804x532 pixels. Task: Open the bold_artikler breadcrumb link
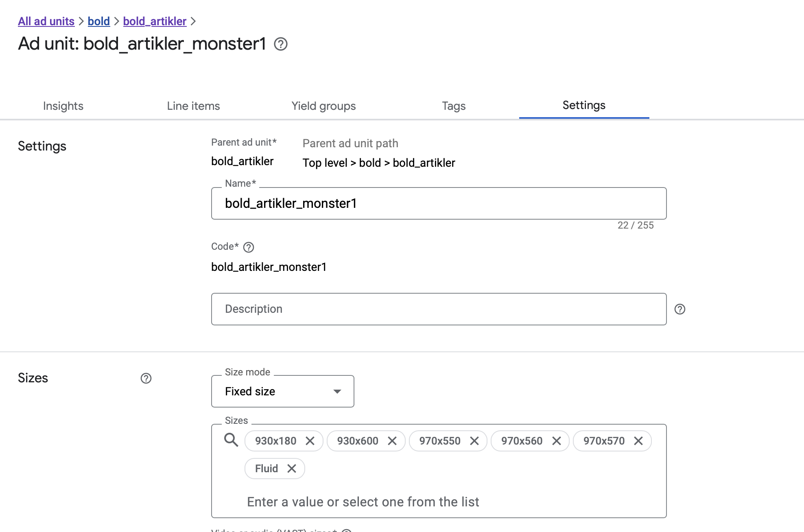tap(155, 21)
